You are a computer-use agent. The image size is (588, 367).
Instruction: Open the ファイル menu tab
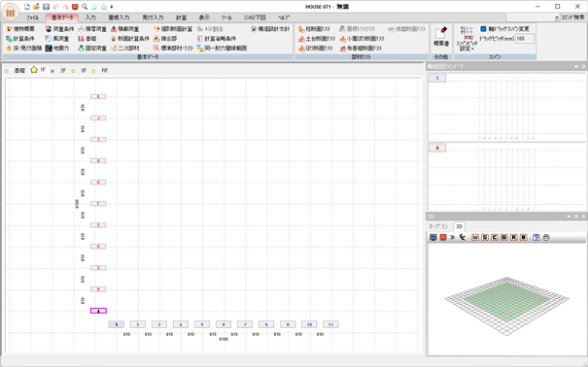[32, 17]
